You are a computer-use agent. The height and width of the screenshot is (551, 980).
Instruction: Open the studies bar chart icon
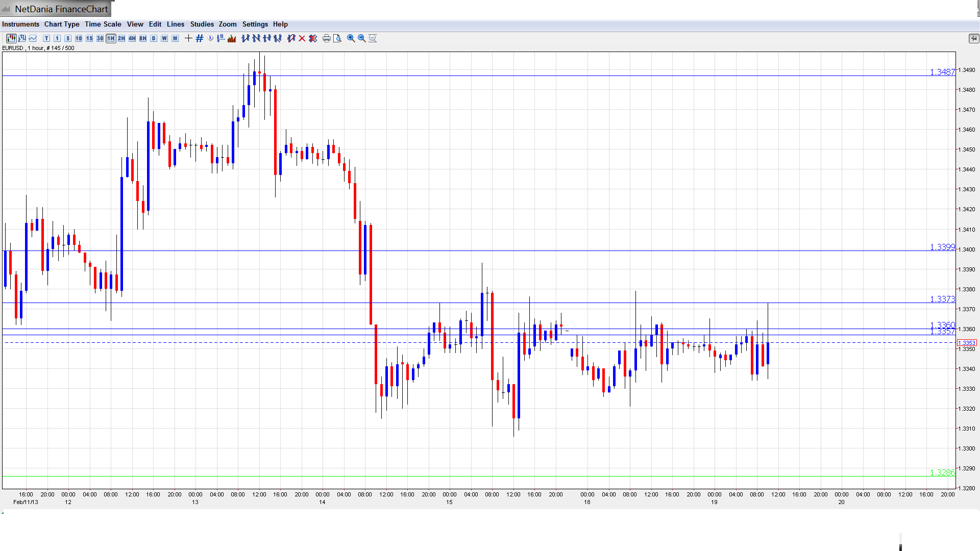pyautogui.click(x=232, y=38)
